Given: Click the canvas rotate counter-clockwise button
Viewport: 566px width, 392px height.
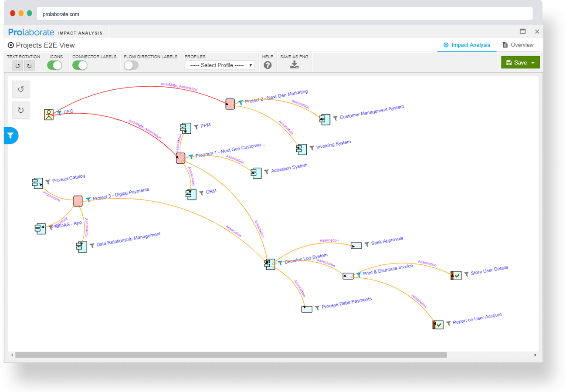Looking at the screenshot, I should (x=21, y=89).
